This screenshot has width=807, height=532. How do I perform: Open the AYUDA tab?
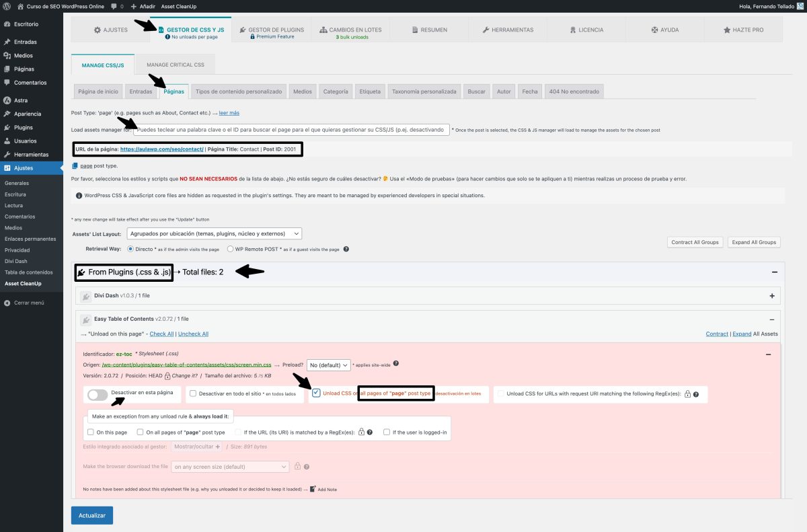[664, 30]
